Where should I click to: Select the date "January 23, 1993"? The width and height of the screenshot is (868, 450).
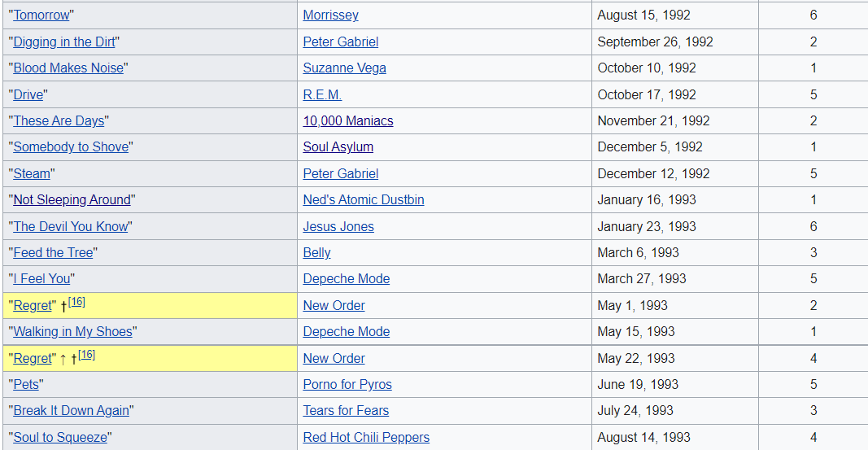click(x=647, y=226)
